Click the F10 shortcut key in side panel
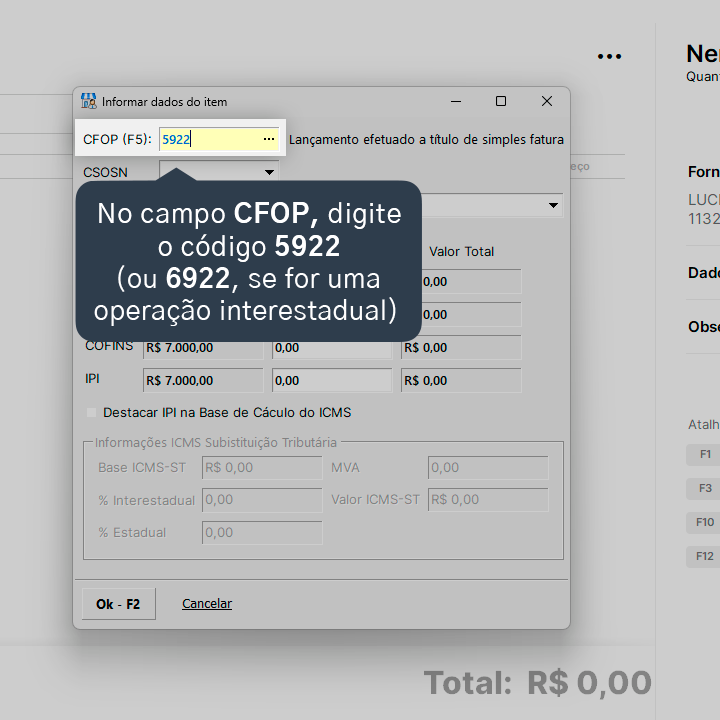This screenshot has height=720, width=720. 705,522
